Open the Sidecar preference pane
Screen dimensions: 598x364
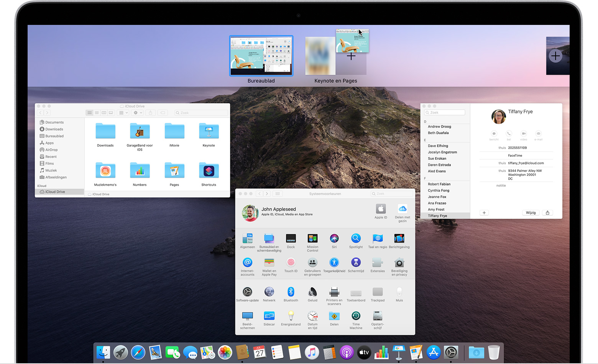coord(269,316)
